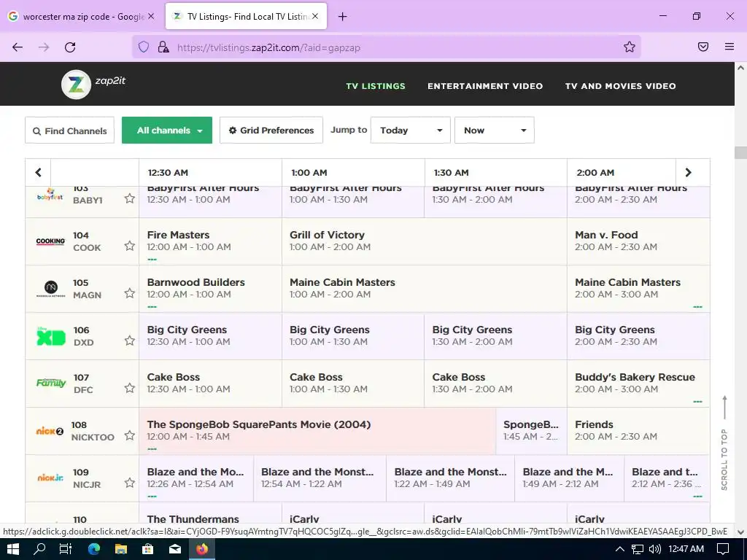The image size is (747, 560).
Task: Click SCROLL TO TOP control
Action: click(x=724, y=443)
